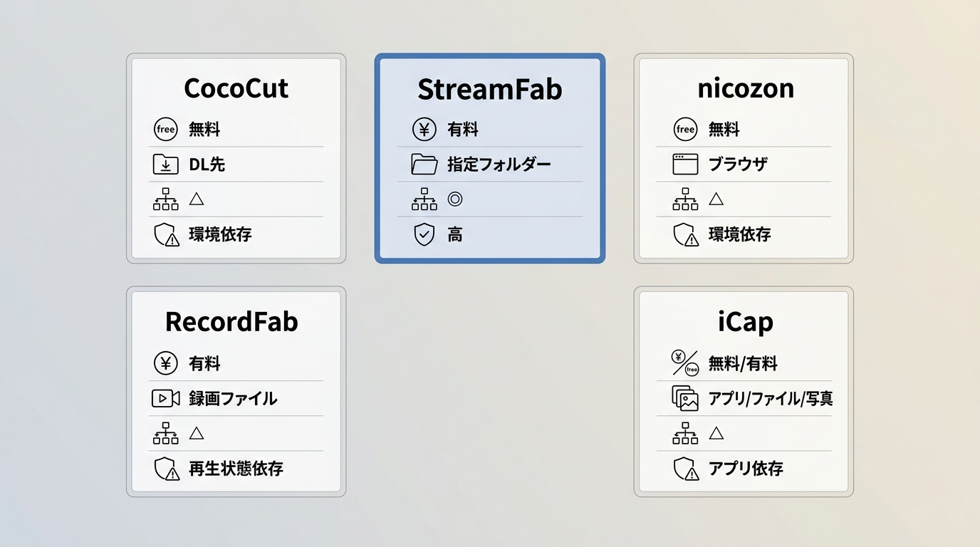The height and width of the screenshot is (547, 980).
Task: Click the triangle rating symbol in nicozon card
Action: (716, 199)
